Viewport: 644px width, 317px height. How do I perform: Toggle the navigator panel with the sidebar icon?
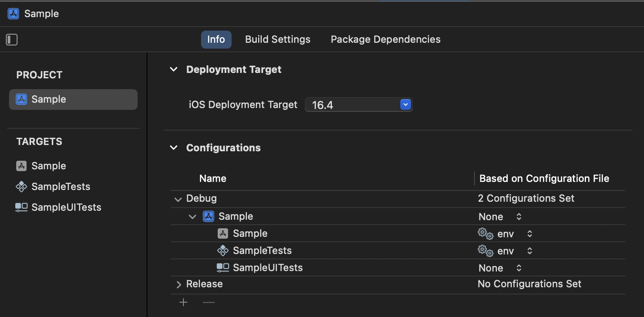(x=11, y=40)
